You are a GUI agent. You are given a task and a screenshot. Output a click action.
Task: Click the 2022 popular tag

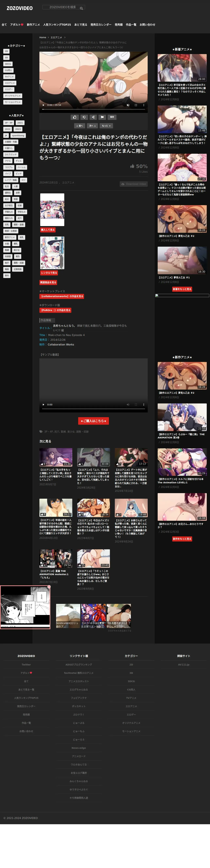[8, 129]
